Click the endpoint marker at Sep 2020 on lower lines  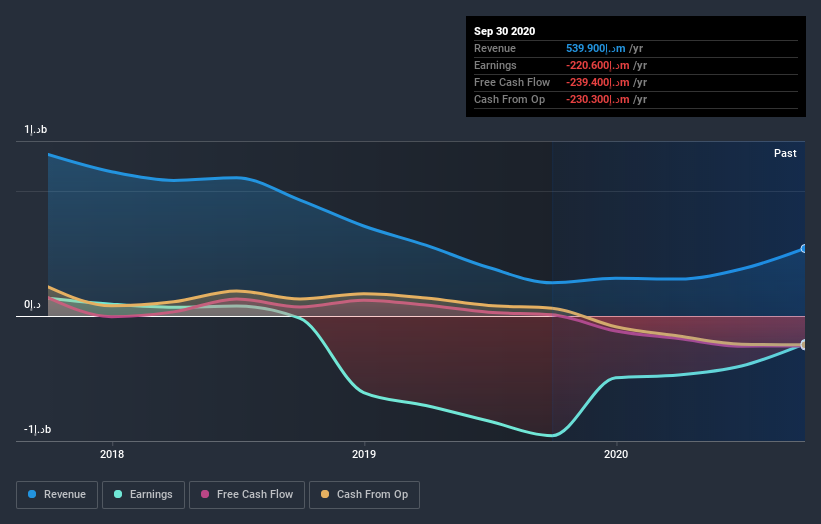(804, 344)
